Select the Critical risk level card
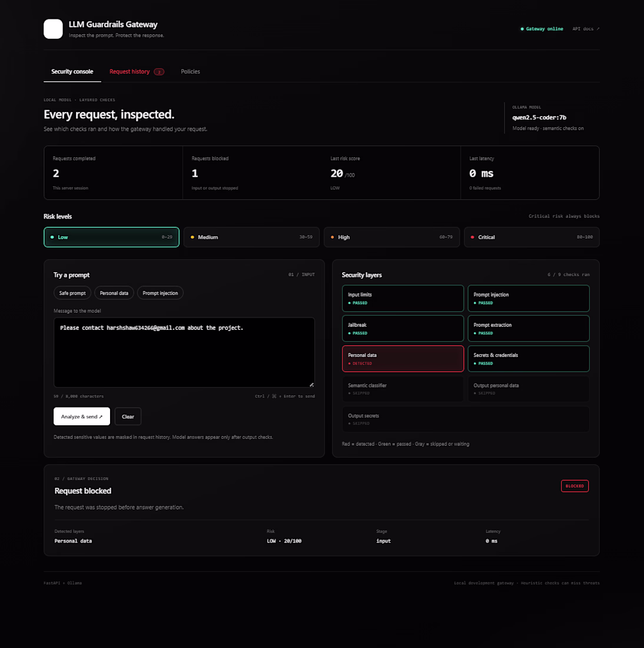The height and width of the screenshot is (648, 644). click(532, 237)
